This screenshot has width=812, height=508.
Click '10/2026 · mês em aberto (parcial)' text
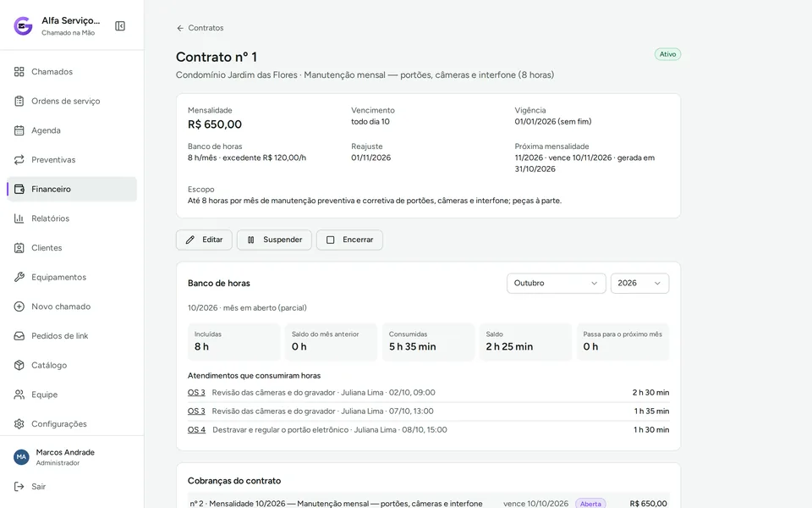[247, 308]
